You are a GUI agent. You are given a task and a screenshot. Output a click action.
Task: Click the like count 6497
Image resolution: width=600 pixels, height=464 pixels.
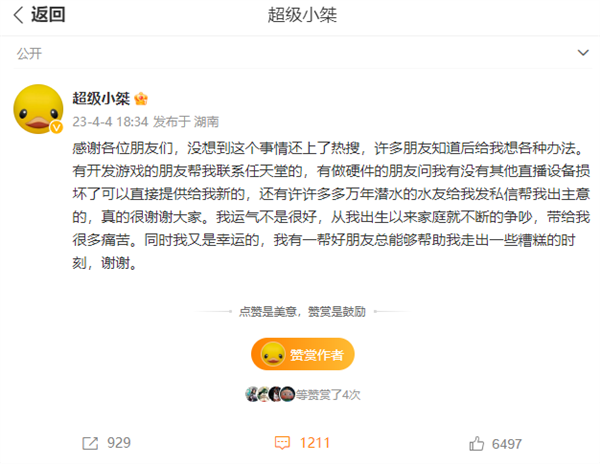click(507, 444)
